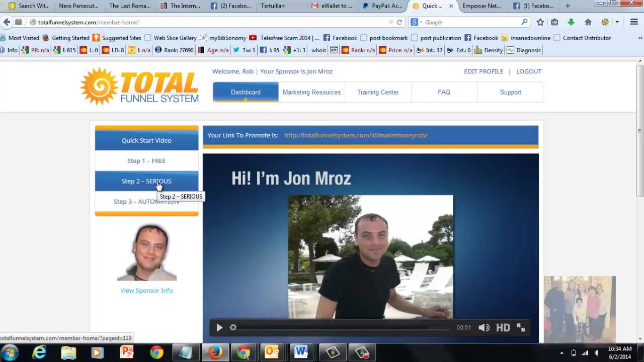644x362 pixels.
Task: Open Outlook from the taskbar
Action: tap(272, 352)
